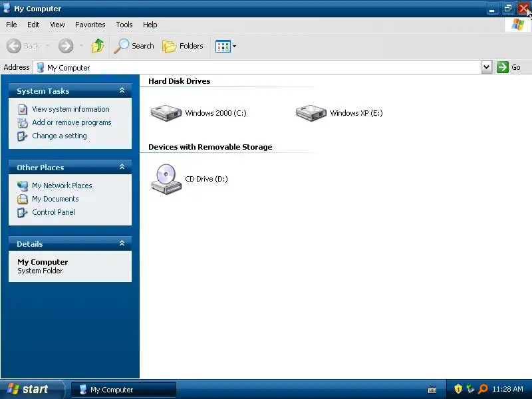Click the Windows flag logo in the menu bar
Image resolution: width=532 pixels, height=399 pixels.
click(518, 25)
